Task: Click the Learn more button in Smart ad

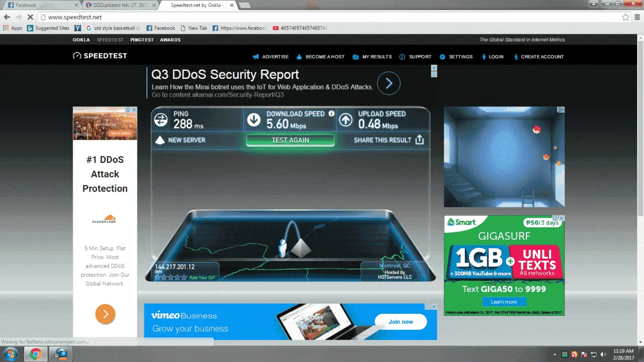Action: point(504,302)
